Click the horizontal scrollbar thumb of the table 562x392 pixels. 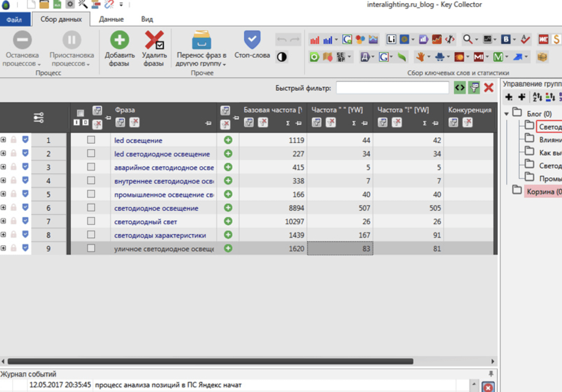click(210, 361)
